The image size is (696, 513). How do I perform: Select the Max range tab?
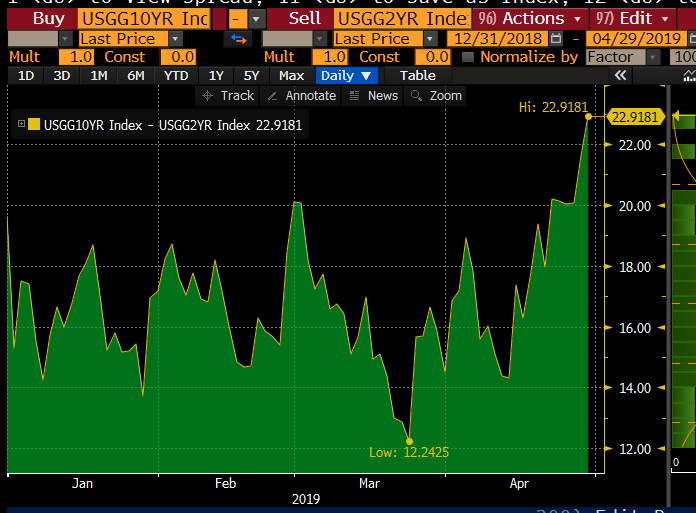[x=291, y=76]
